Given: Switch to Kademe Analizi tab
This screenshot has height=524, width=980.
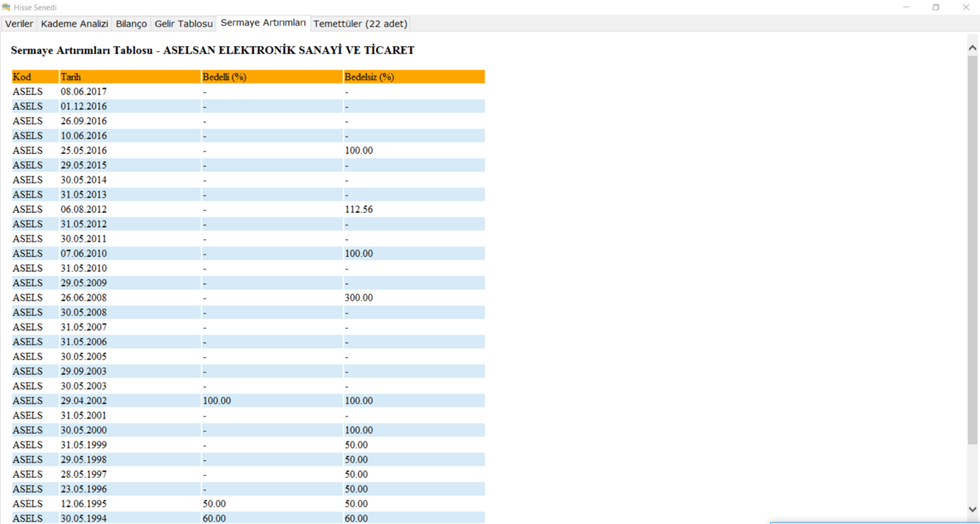Looking at the screenshot, I should (75, 23).
